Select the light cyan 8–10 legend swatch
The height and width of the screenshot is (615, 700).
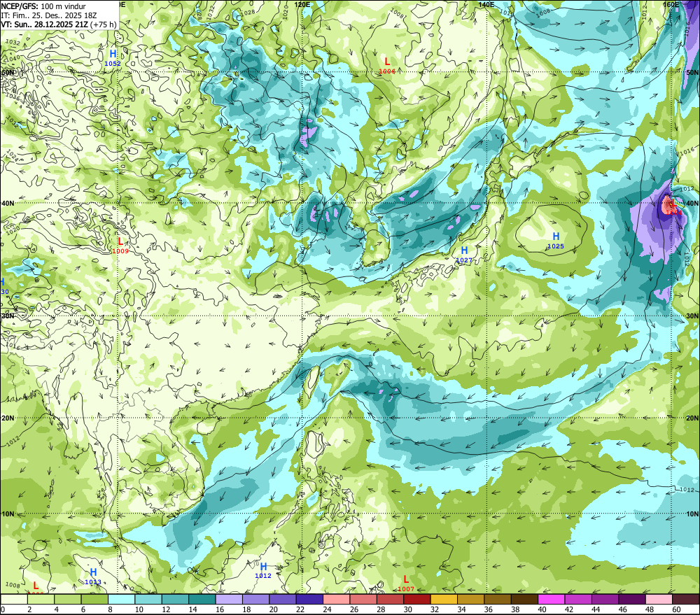tap(121, 599)
